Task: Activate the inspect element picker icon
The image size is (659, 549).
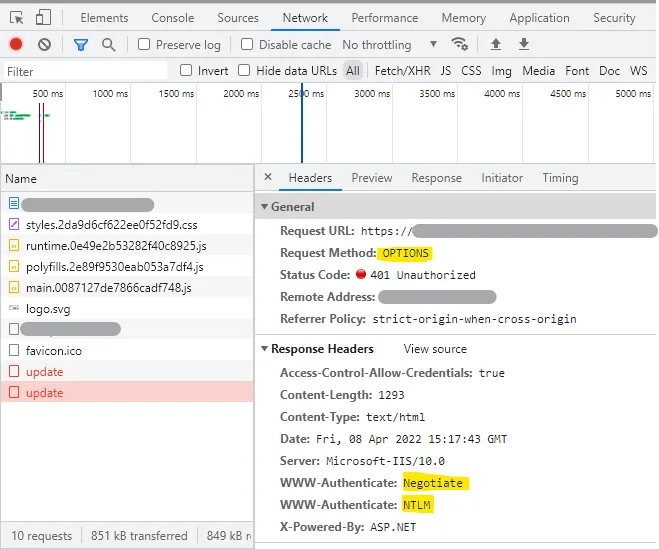Action: (17, 18)
